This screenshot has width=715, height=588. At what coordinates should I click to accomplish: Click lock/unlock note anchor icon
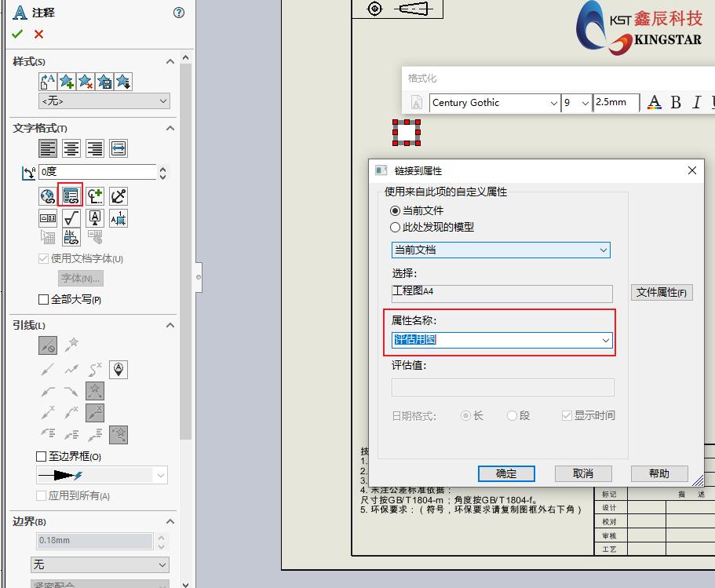[119, 196]
